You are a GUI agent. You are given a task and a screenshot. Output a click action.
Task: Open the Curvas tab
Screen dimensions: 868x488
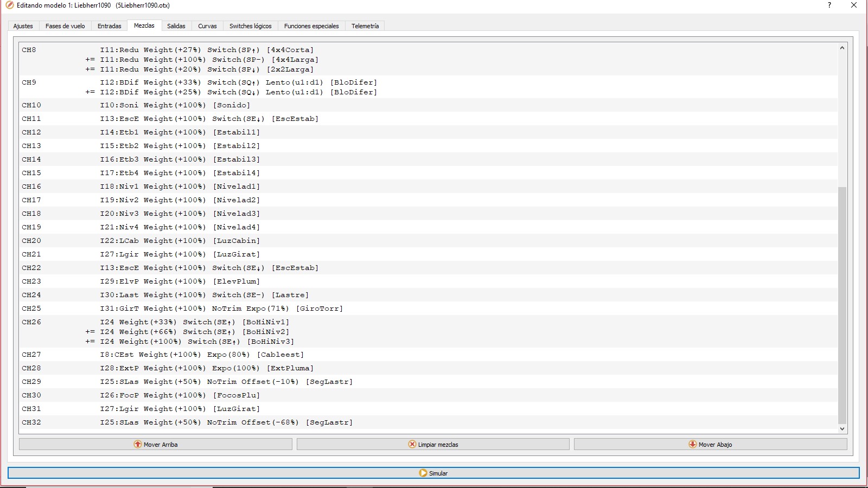coord(207,26)
